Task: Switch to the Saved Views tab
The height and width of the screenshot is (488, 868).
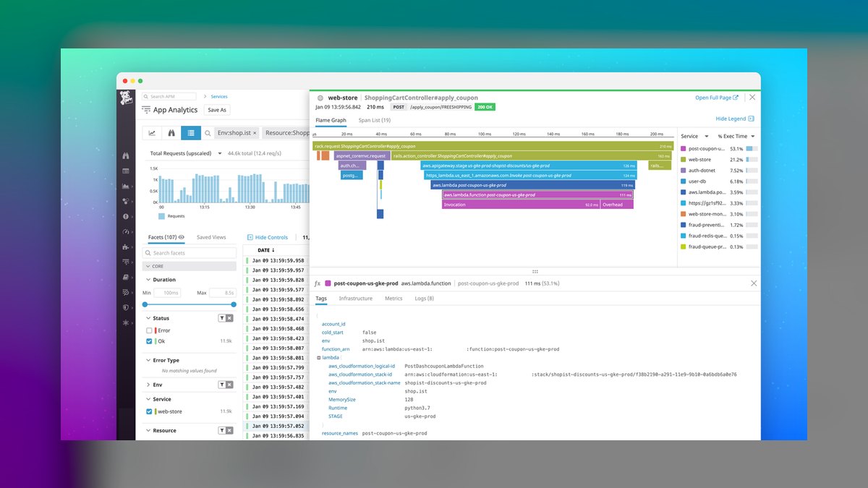Action: (211, 237)
